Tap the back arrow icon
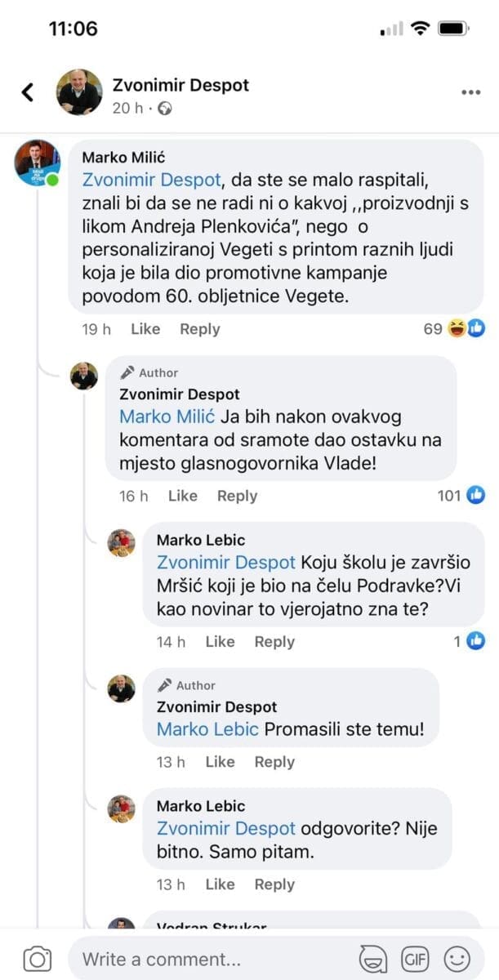Screen dimensions: 499x980 [x=29, y=92]
